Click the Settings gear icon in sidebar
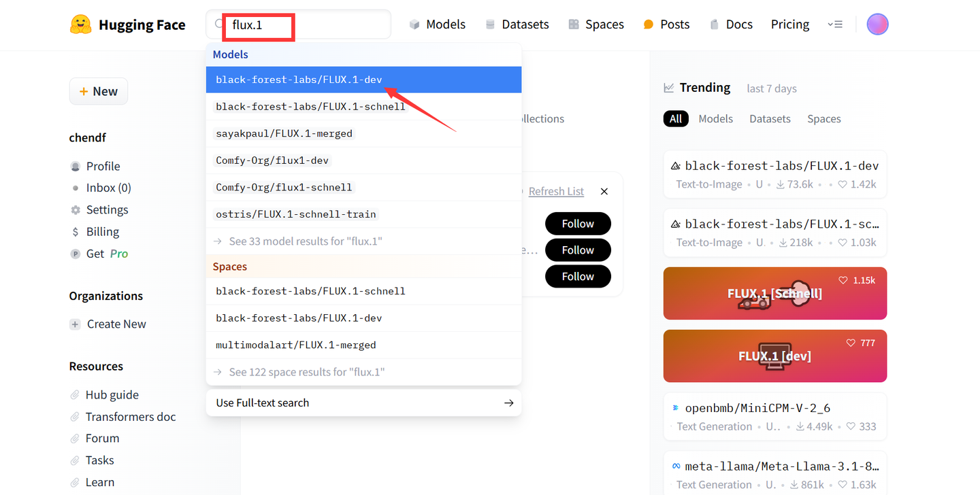 [x=76, y=210]
